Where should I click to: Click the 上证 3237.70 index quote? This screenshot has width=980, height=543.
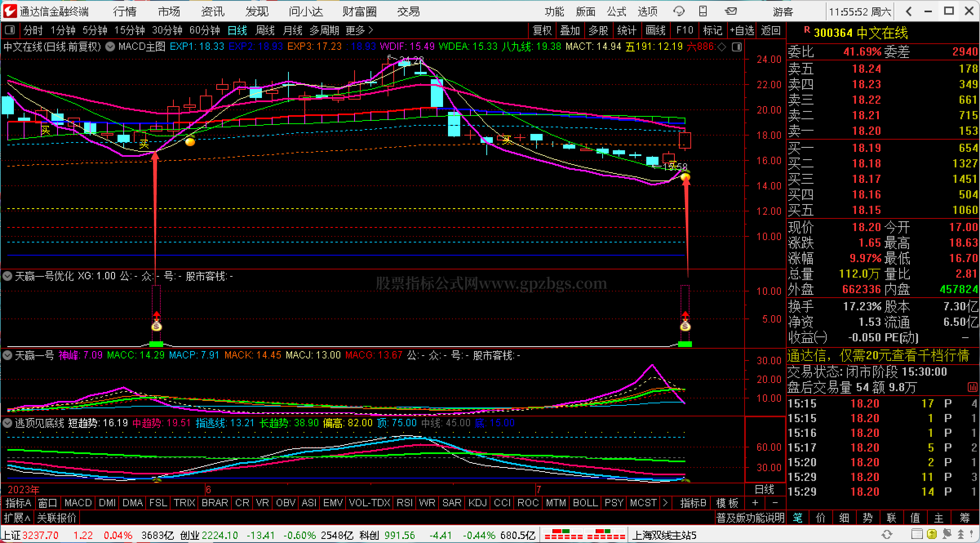(31, 535)
